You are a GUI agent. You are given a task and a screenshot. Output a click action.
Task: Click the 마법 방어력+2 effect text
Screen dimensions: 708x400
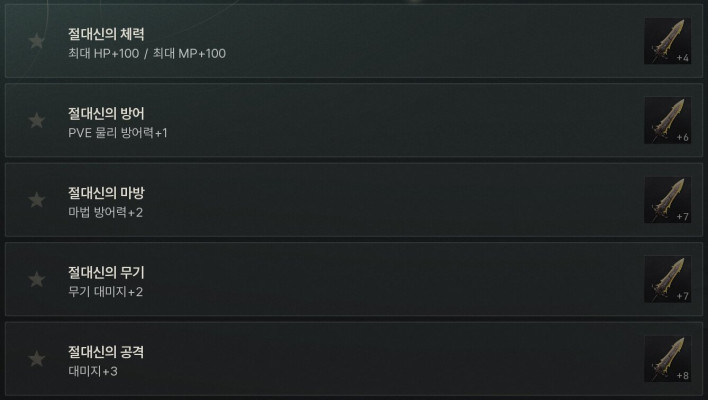106,212
